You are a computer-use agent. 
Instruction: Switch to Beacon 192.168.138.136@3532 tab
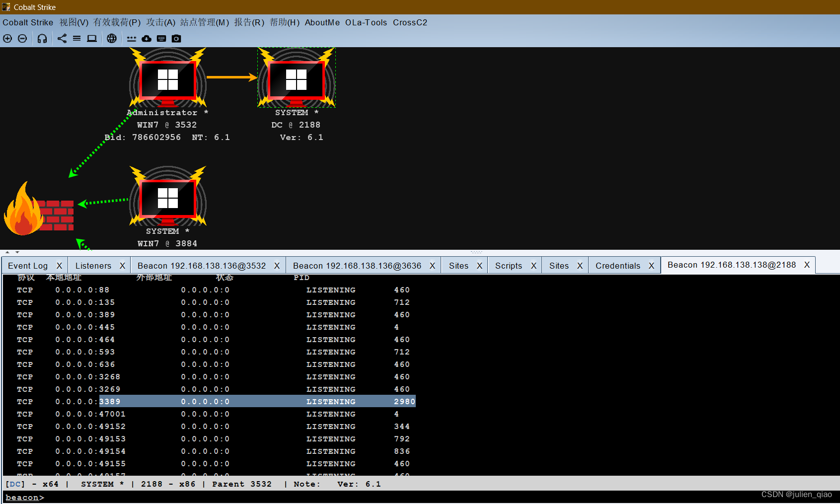click(x=202, y=266)
